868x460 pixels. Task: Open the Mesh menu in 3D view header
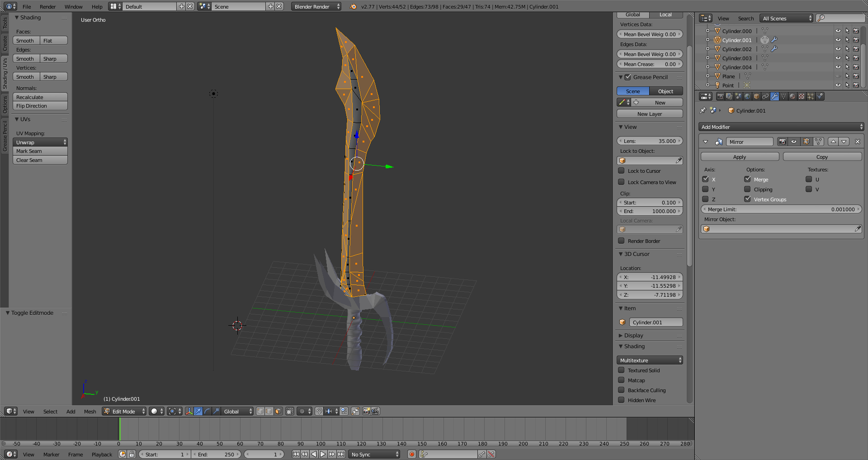[90, 411]
